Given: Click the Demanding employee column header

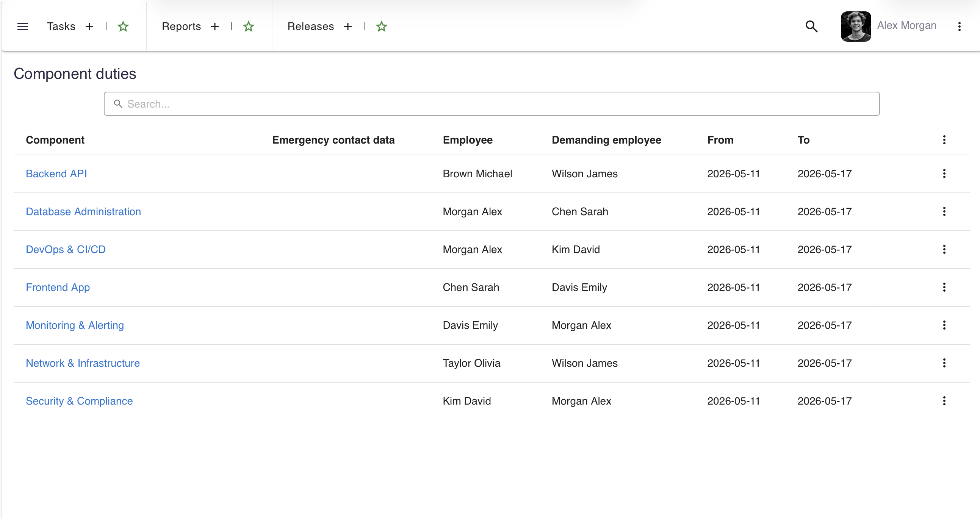Looking at the screenshot, I should pyautogui.click(x=606, y=140).
